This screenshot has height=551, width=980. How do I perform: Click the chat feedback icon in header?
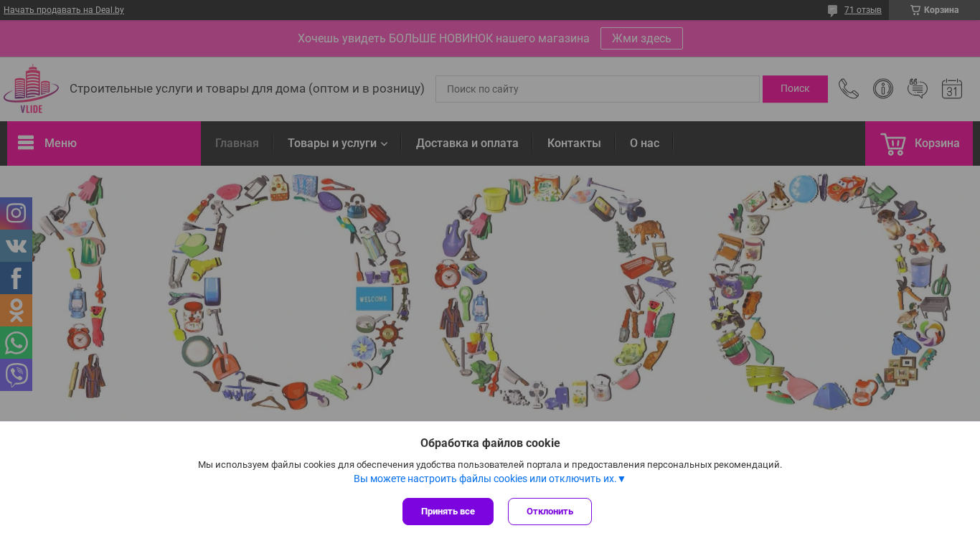click(x=918, y=89)
